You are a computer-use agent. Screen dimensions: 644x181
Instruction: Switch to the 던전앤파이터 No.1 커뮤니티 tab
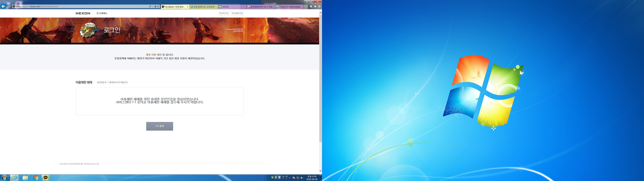[261, 7]
